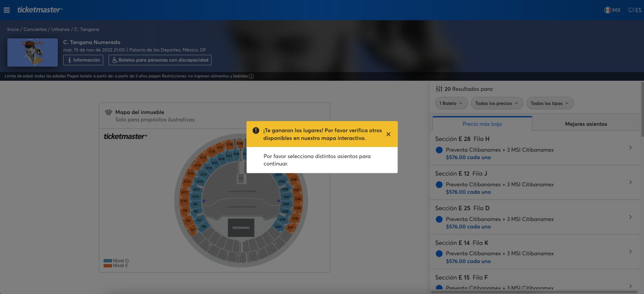The height and width of the screenshot is (294, 644).
Task: Click Boletos para personas con discapacidad
Action: tap(160, 60)
